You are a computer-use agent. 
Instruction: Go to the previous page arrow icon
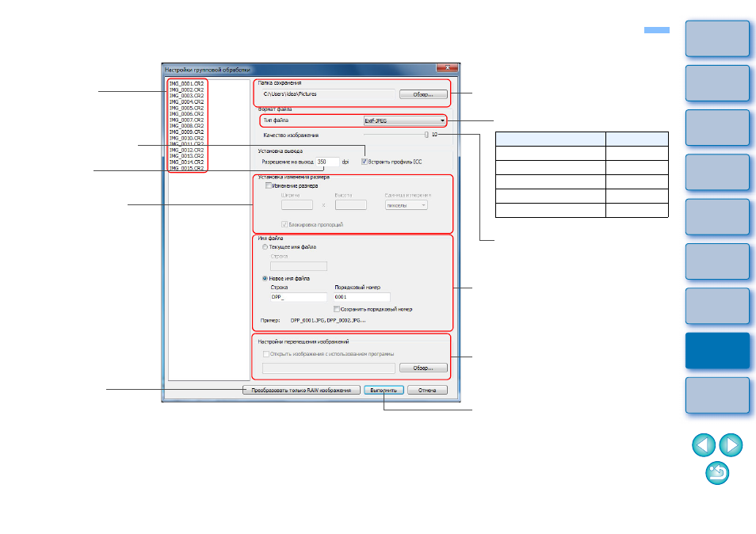(704, 444)
